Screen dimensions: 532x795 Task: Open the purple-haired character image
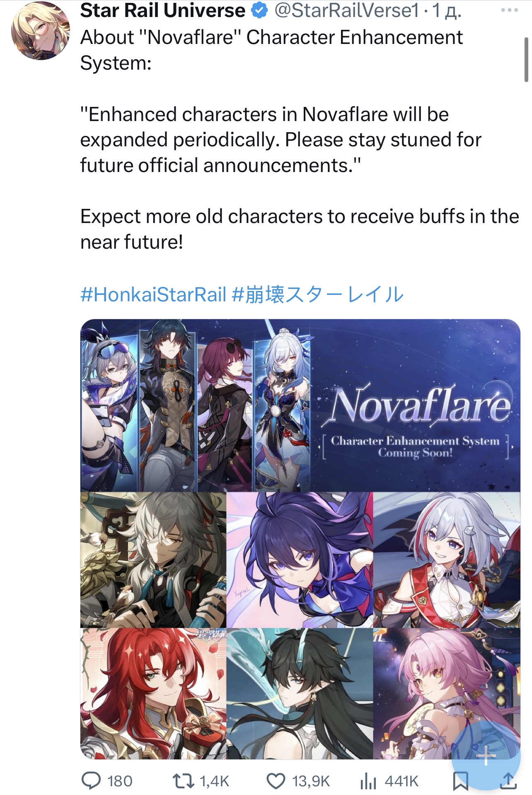[300, 560]
